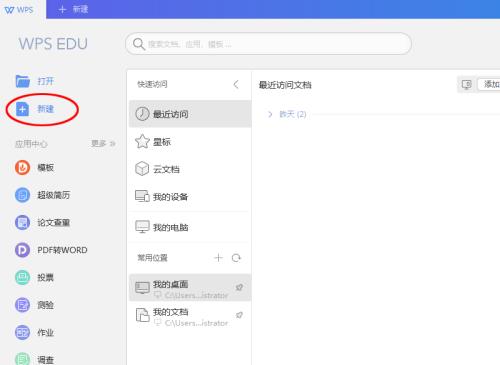Select 星标 starred documents
This screenshot has height=365, width=500.
pyautogui.click(x=190, y=142)
